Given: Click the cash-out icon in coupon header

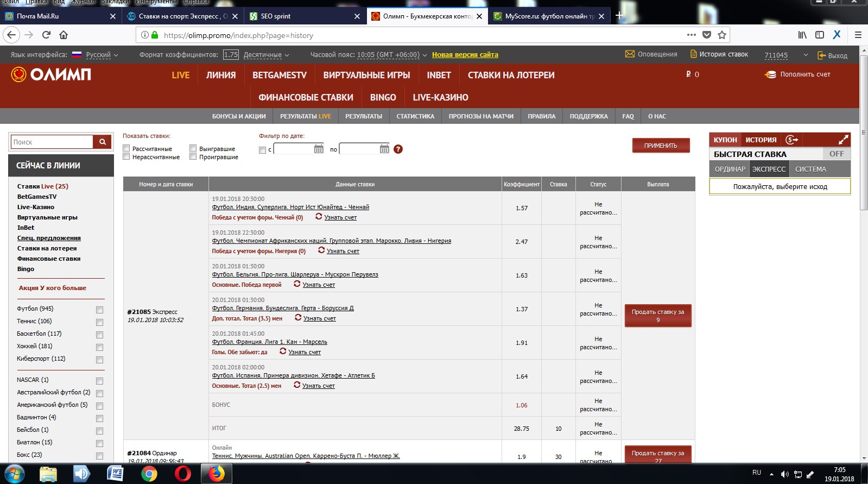Looking at the screenshot, I should pos(792,140).
